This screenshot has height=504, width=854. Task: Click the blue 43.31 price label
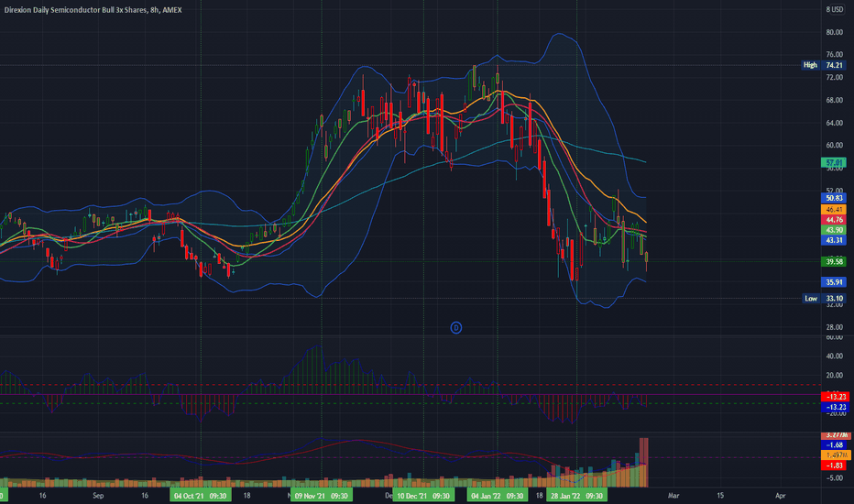coord(834,240)
